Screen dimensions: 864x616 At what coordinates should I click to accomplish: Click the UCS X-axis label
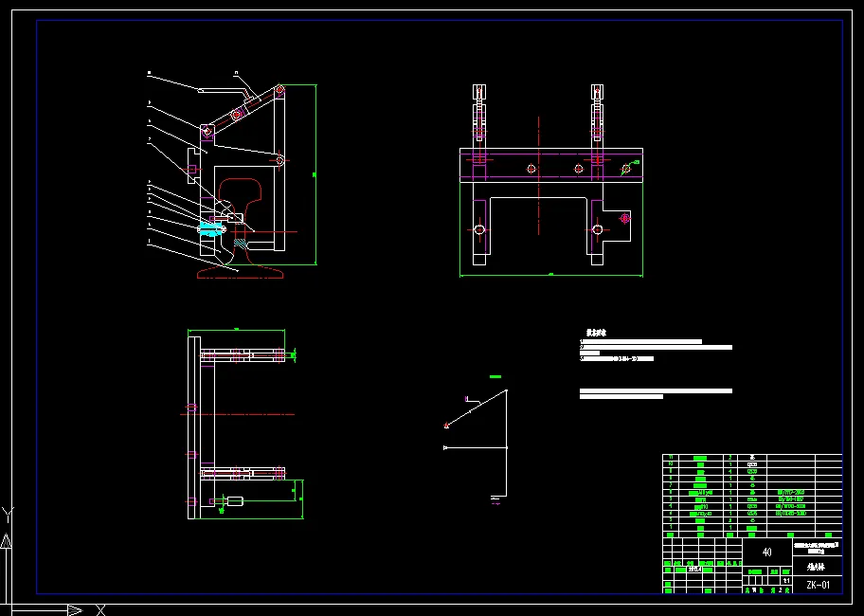tap(100, 610)
